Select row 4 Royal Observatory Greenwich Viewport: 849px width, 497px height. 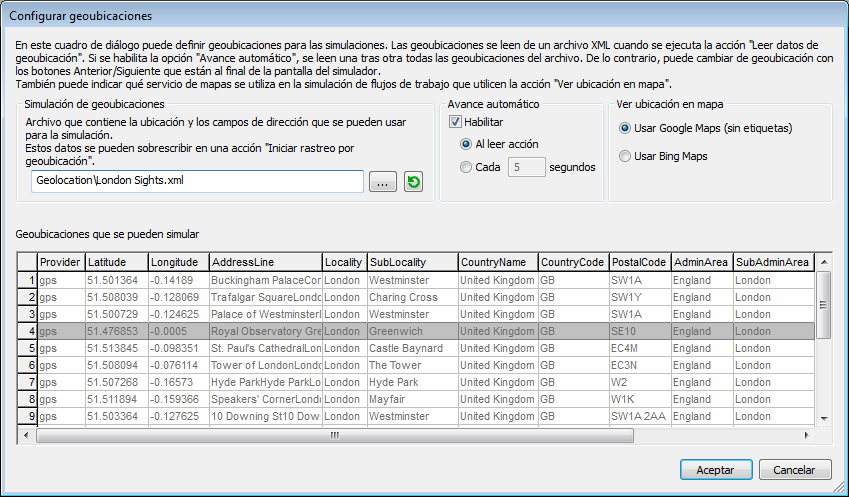coord(265,331)
